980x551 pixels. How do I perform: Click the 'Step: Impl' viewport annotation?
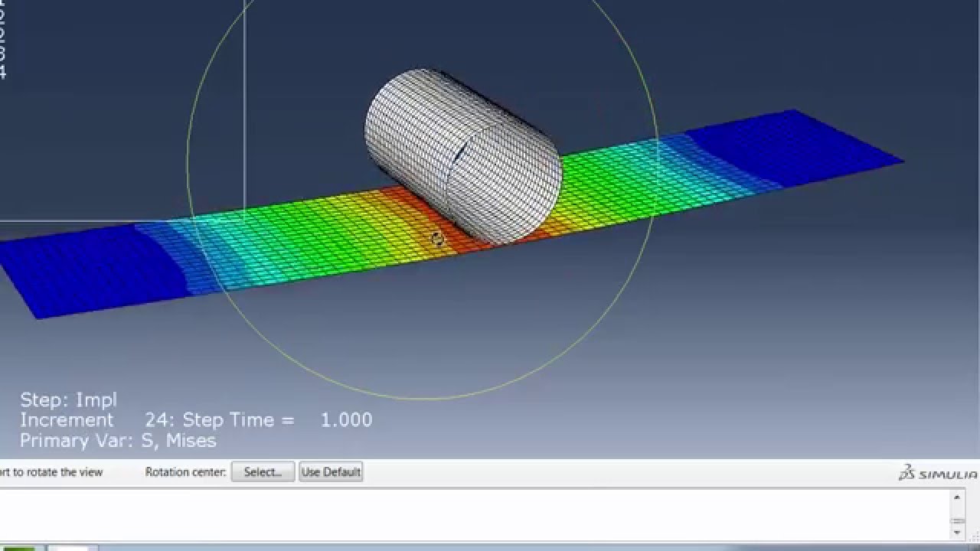68,399
